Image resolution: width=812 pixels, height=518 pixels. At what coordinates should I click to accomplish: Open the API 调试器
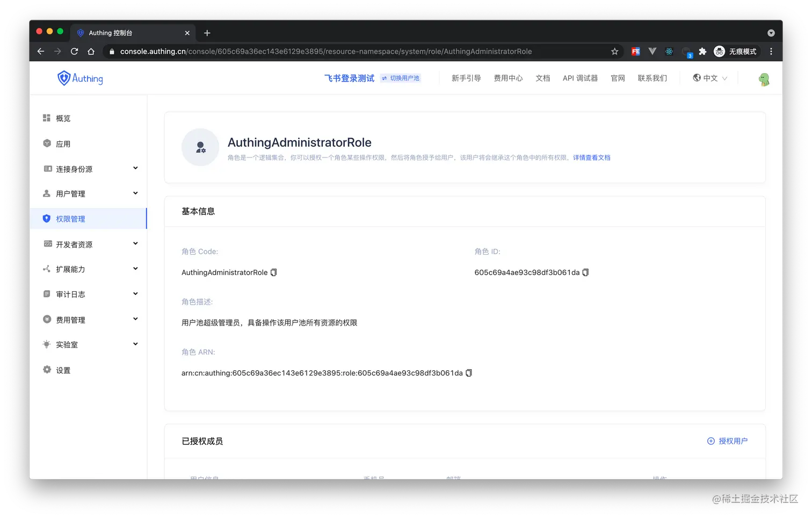tap(580, 78)
